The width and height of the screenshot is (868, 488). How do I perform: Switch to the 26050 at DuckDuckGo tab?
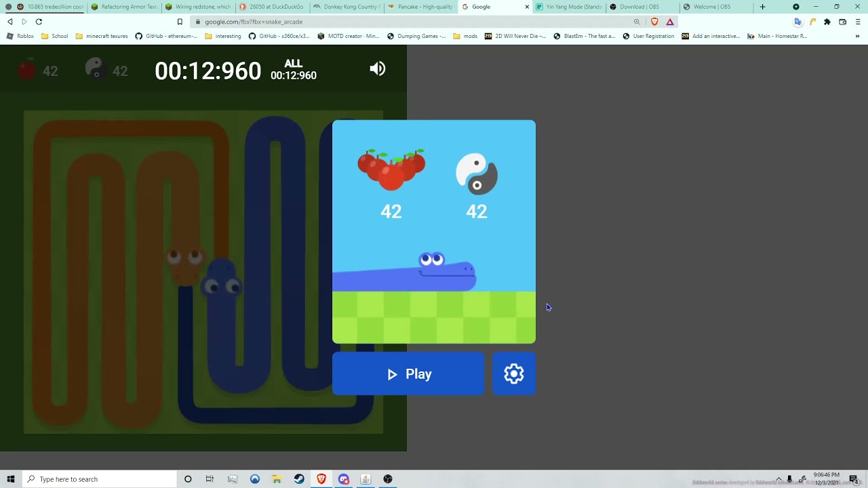pos(272,7)
